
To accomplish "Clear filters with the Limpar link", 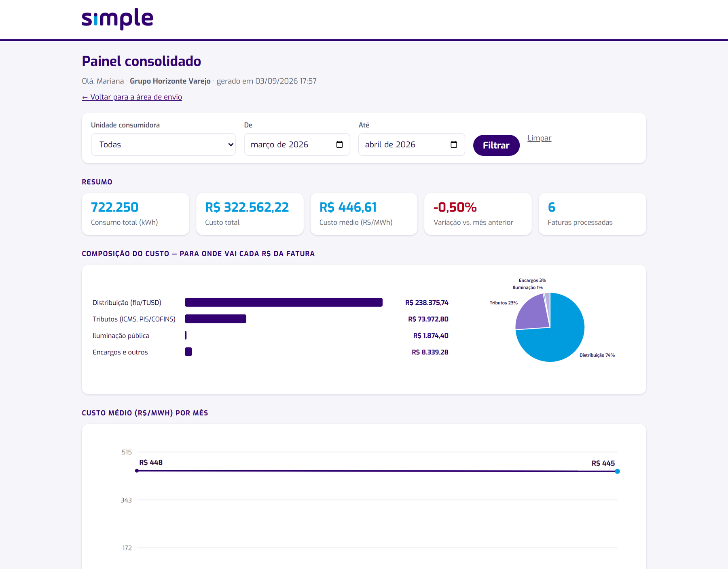I will tap(539, 138).
